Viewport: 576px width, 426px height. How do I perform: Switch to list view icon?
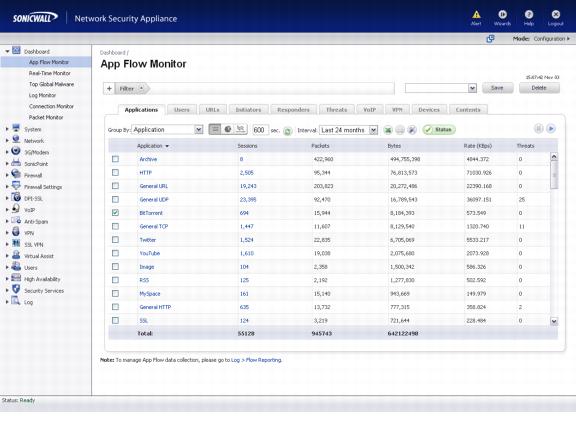215,129
